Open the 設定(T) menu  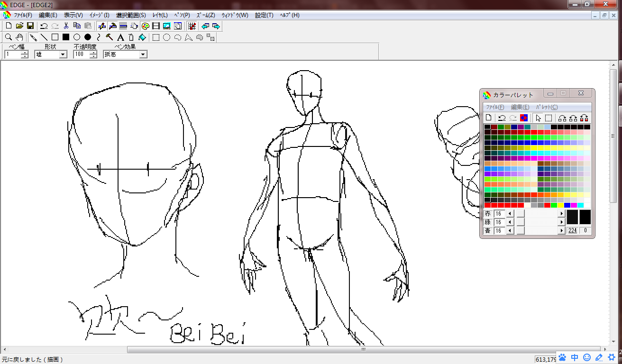(264, 15)
